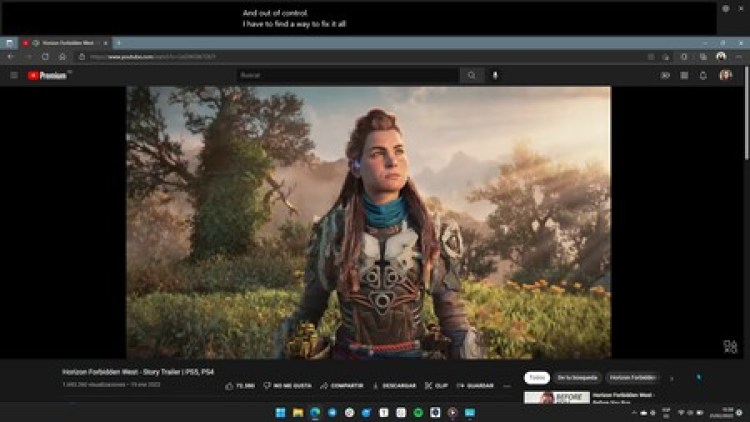Image resolution: width=750 pixels, height=422 pixels.
Task: Open the Windows Start menu
Action: click(x=281, y=412)
